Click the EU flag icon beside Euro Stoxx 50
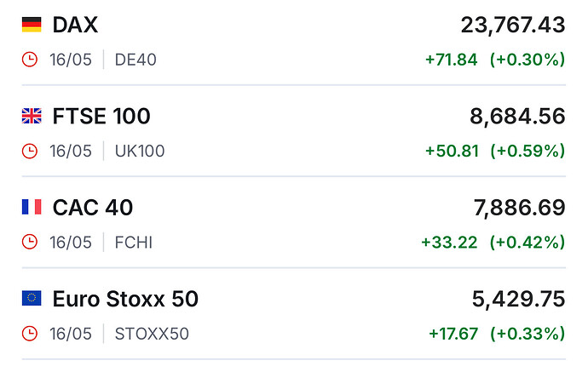This screenshot has width=588, height=366. 31,298
